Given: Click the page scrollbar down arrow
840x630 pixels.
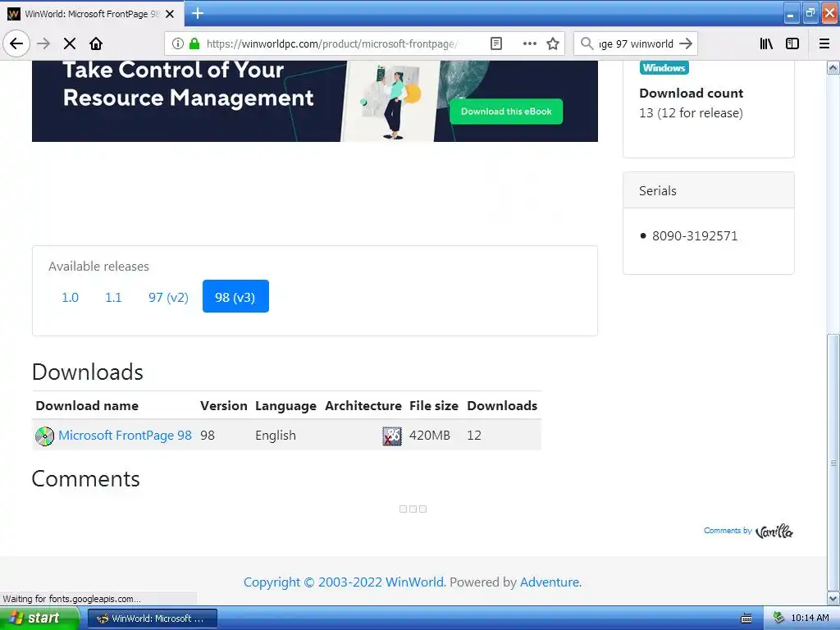Looking at the screenshot, I should 833,598.
